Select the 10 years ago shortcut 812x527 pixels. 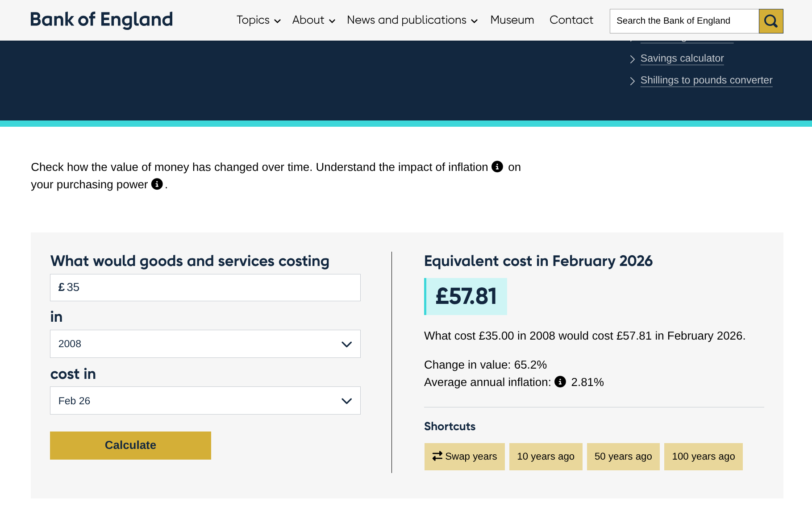pos(545,456)
